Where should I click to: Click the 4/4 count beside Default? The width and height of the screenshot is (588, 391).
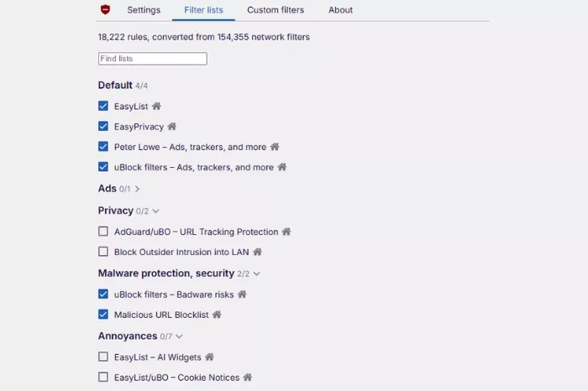(141, 86)
